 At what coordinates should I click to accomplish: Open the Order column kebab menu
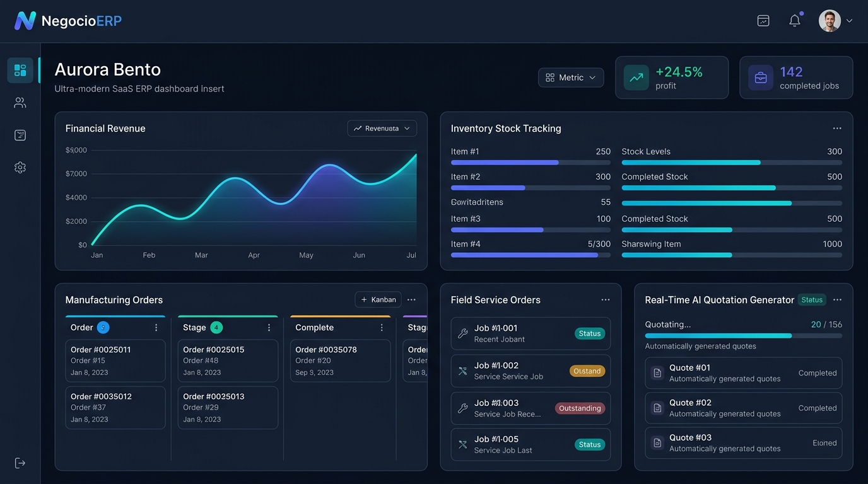[x=156, y=328]
